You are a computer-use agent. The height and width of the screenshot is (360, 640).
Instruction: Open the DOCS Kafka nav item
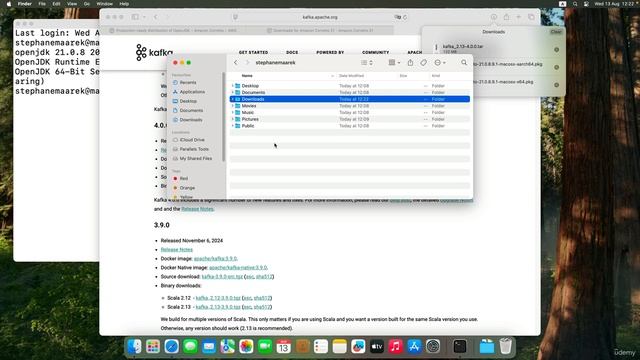tap(292, 52)
